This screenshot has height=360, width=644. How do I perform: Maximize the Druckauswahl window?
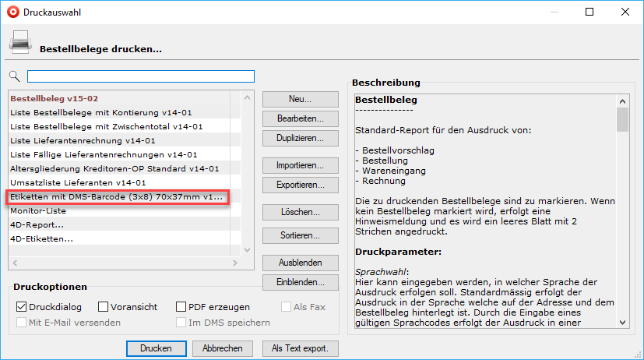tap(589, 12)
